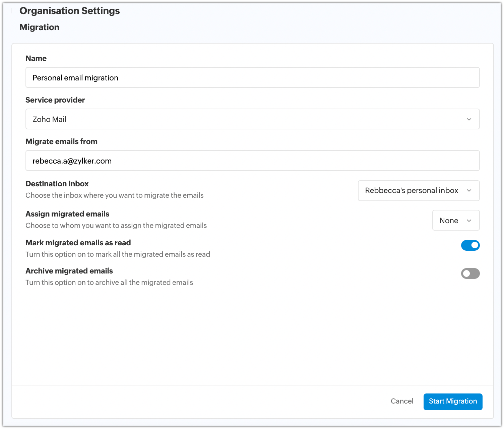Cancel the migration setup

(x=402, y=401)
